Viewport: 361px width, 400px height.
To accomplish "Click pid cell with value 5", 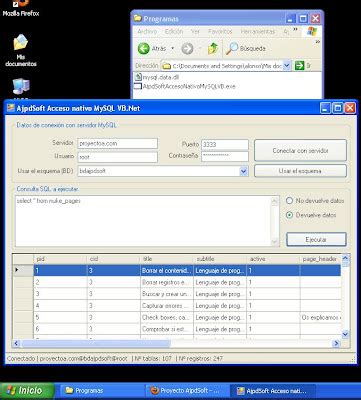I will pyautogui.click(x=60, y=317).
